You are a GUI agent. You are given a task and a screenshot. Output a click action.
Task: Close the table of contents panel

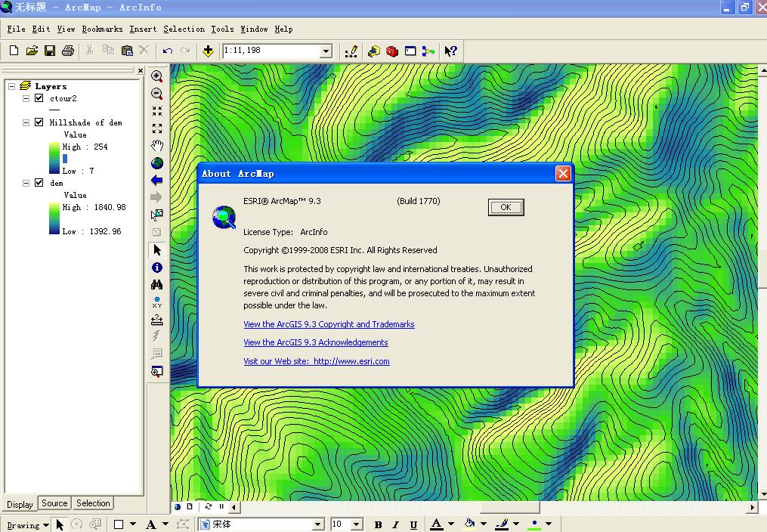[x=141, y=71]
